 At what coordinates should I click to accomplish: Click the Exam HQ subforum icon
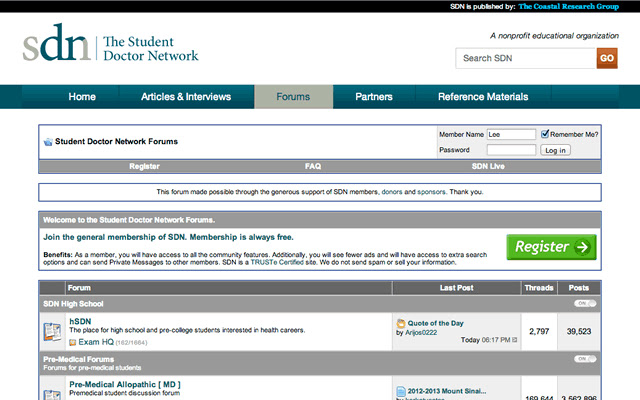click(x=73, y=342)
